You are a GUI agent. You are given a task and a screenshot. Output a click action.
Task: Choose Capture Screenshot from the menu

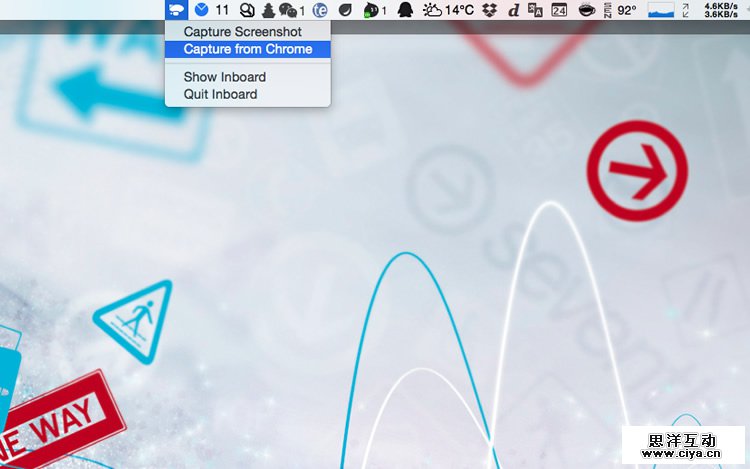[248, 32]
